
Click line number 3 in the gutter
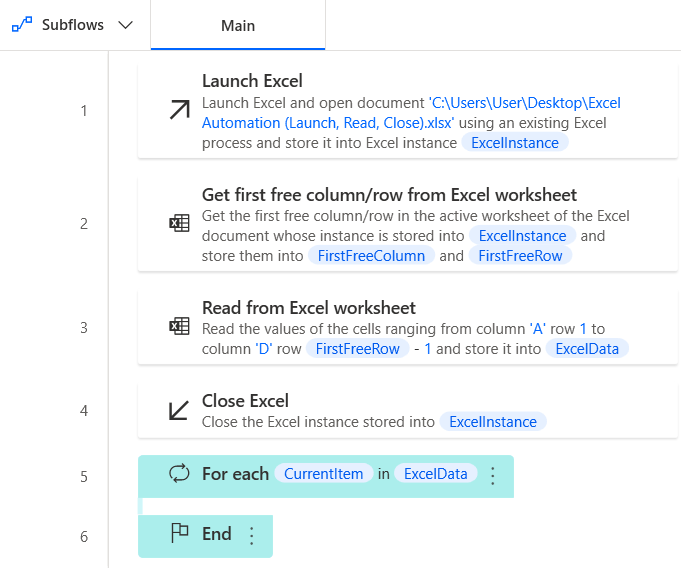coord(84,327)
